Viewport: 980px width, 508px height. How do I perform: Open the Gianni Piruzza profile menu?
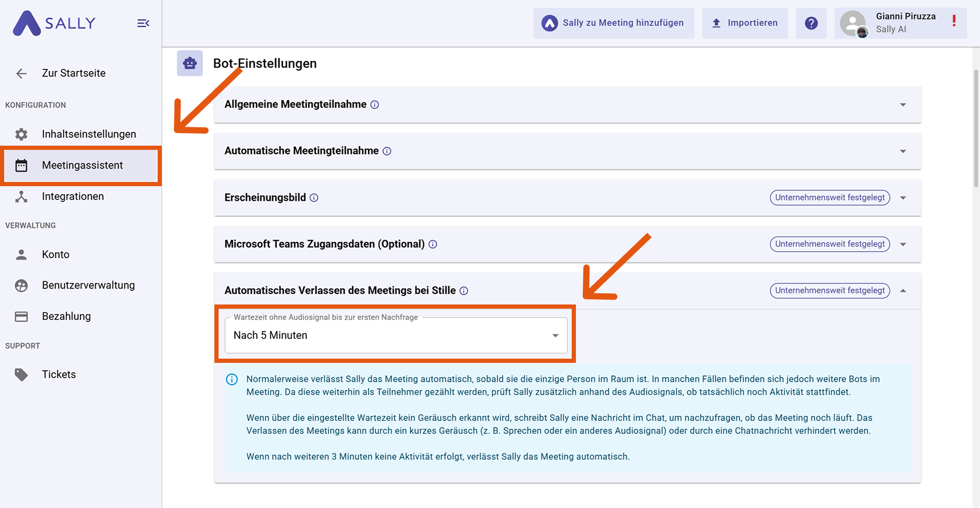(900, 23)
